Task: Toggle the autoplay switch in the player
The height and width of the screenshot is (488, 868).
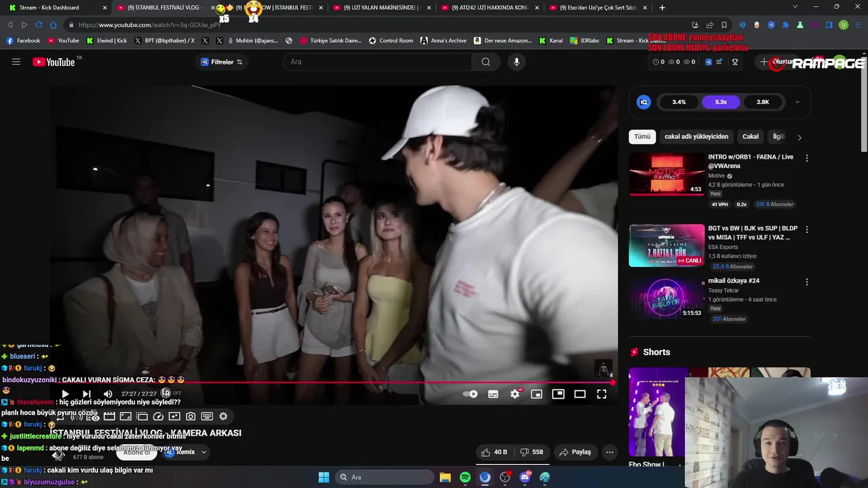Action: pyautogui.click(x=469, y=394)
